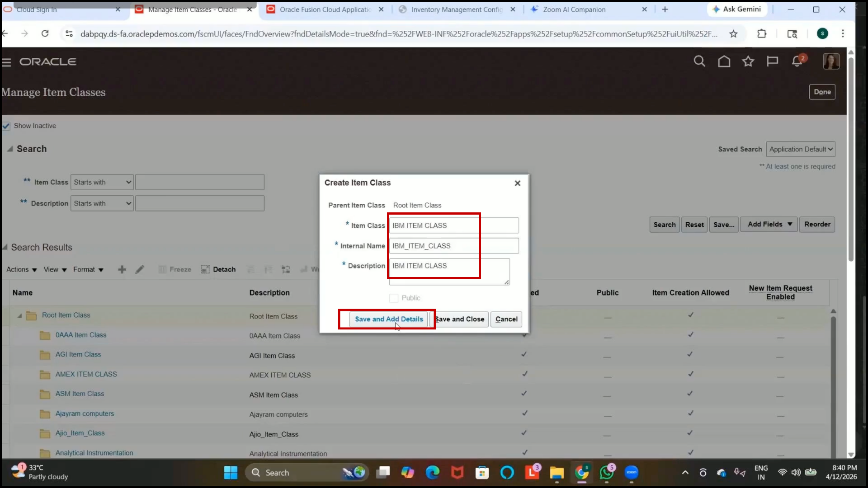Bookmark this page with the star icon
The width and height of the screenshot is (868, 488).
[733, 33]
